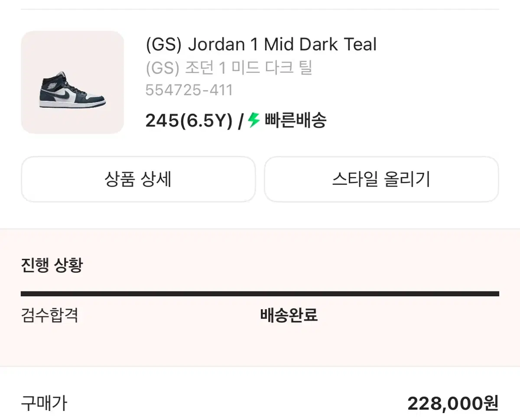Click the 배송완료 status text
Viewport: 520px width, 420px height.
coord(289,315)
